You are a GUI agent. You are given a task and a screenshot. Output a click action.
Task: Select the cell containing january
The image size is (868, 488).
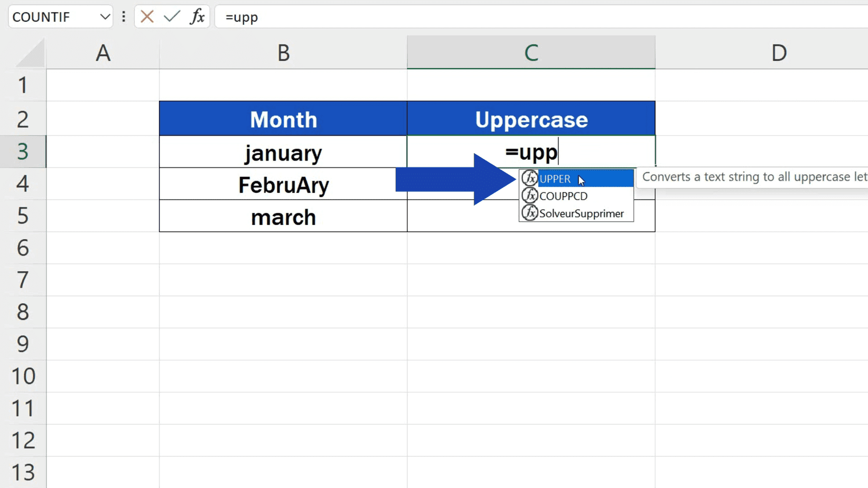point(283,152)
